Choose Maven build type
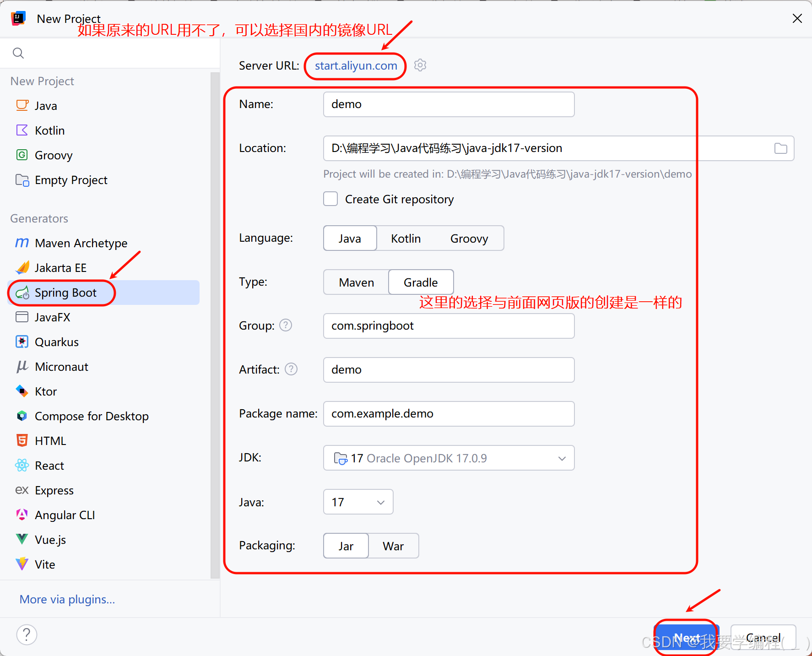 coord(356,282)
